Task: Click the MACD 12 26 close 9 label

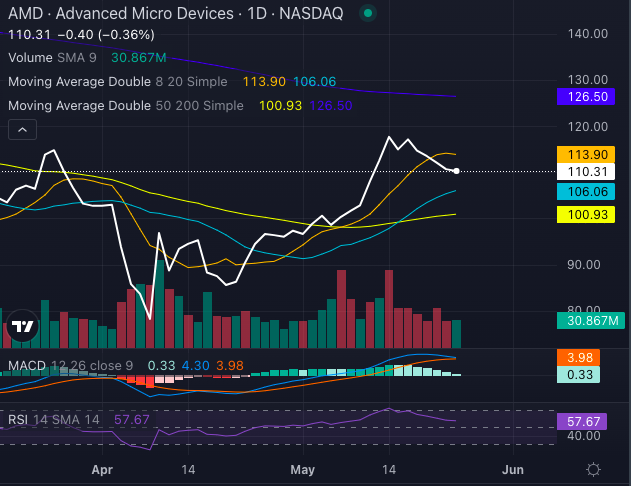Action: point(70,366)
